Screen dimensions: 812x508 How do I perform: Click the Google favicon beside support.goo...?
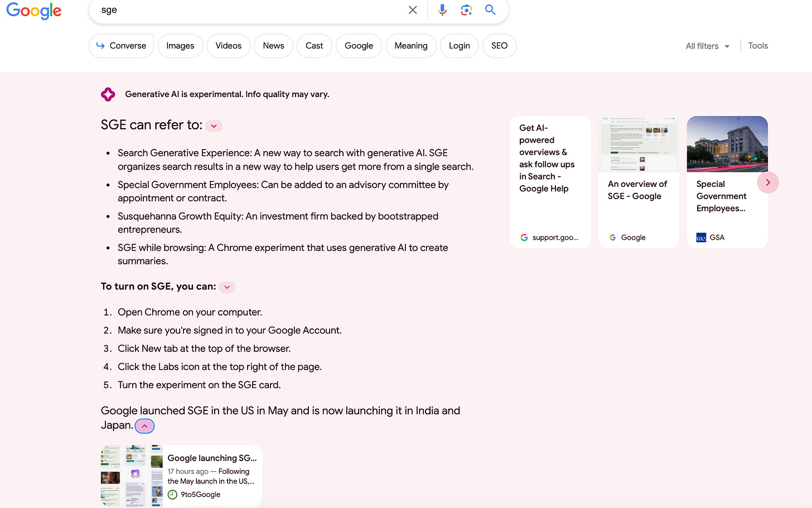coord(524,238)
